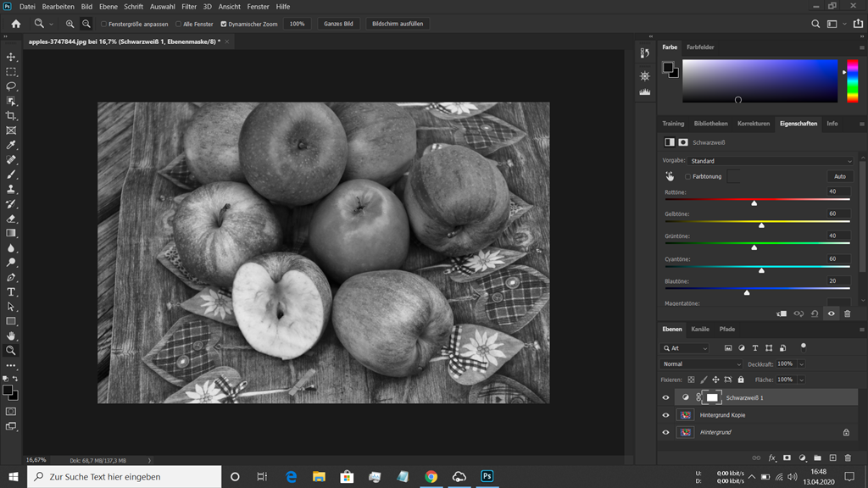Click the Windows search box
This screenshot has width=868, height=488.
click(x=124, y=476)
